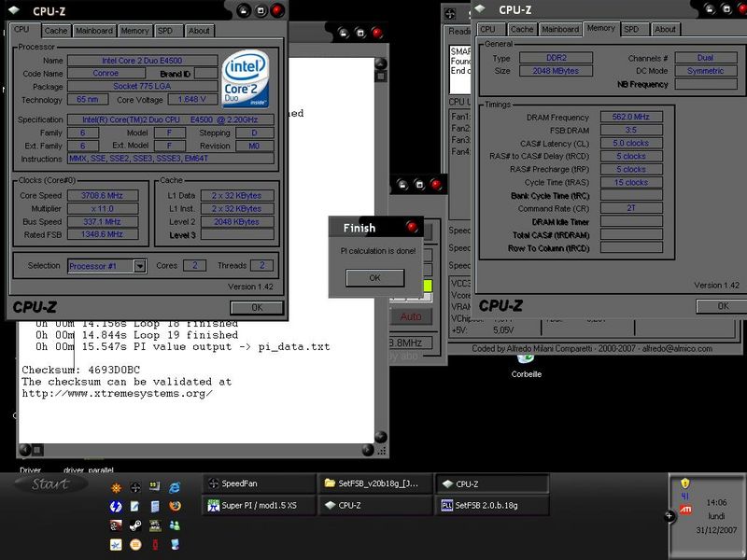Click the orange round quick launch icon
The image size is (747, 560).
[x=135, y=544]
